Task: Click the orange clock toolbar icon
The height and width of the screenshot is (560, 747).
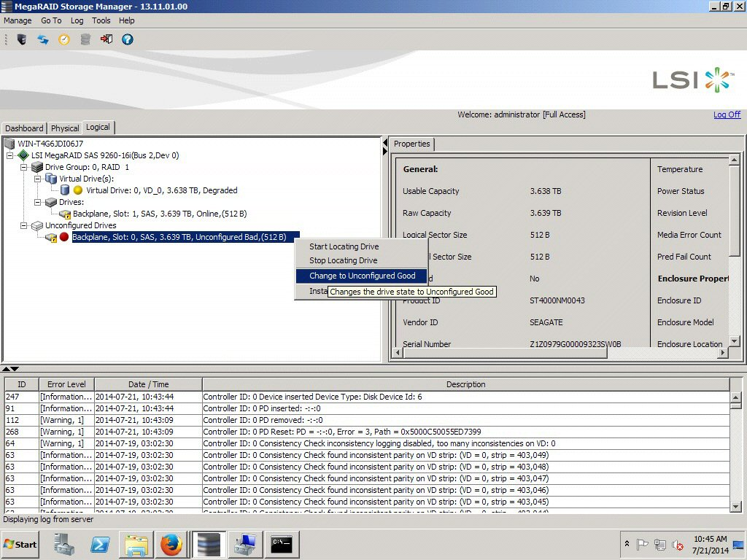Action: coord(64,39)
